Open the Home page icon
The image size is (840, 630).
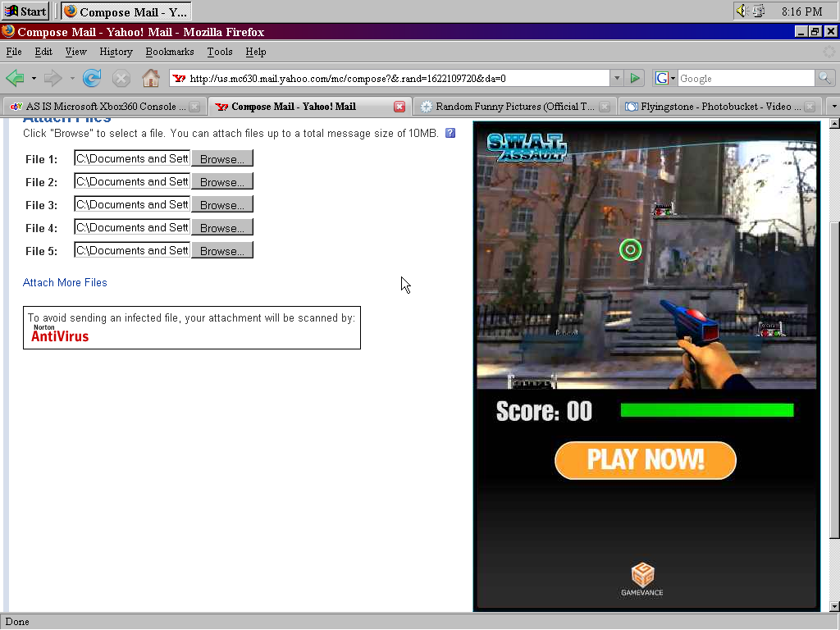coord(151,78)
